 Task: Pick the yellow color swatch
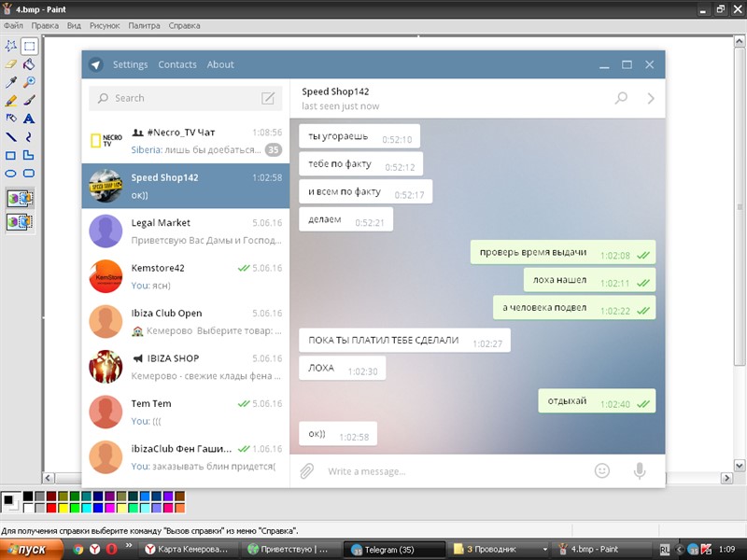pos(63,508)
